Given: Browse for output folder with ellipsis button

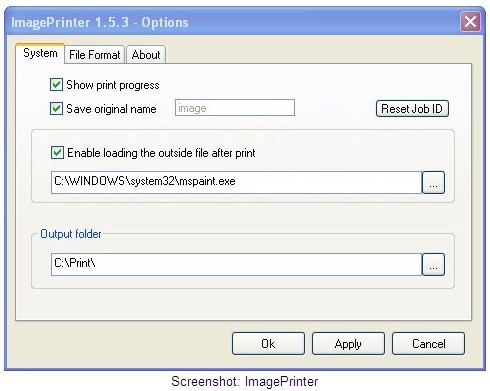Looking at the screenshot, I should 433,264.
